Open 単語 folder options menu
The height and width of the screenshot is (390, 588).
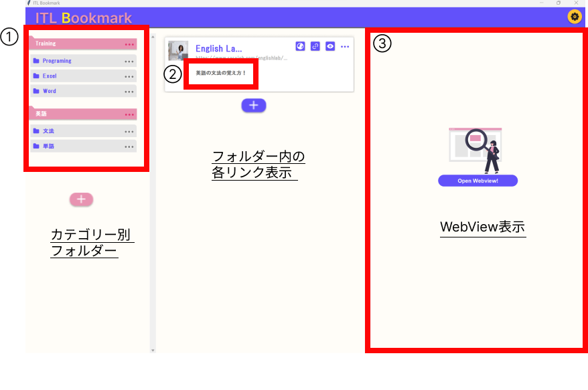click(129, 147)
